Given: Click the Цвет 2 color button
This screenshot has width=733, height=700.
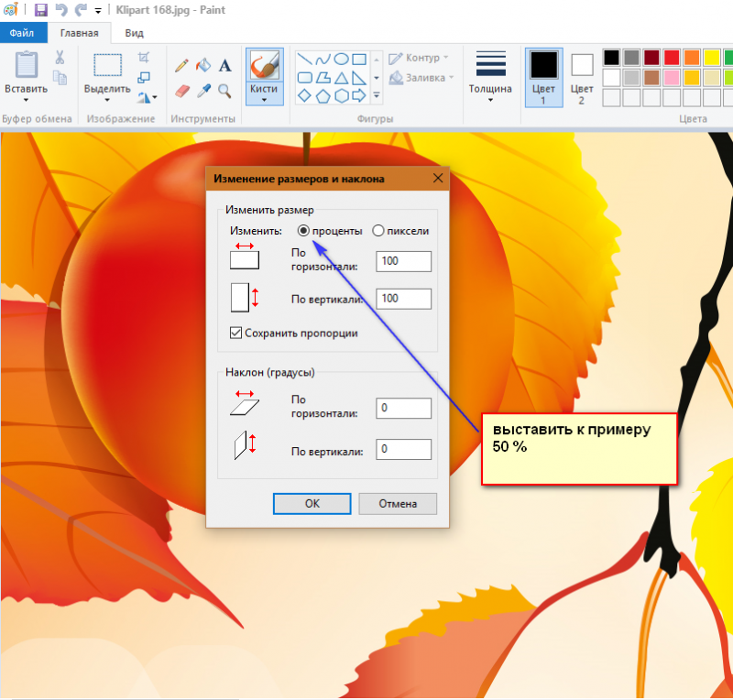Looking at the screenshot, I should 582,78.
